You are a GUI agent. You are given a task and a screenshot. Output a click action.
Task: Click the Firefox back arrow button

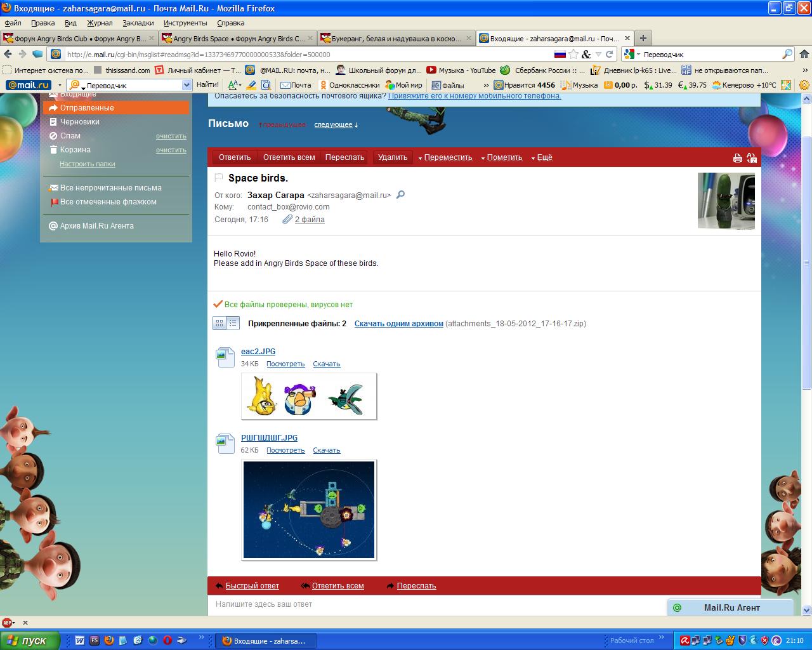click(x=8, y=55)
